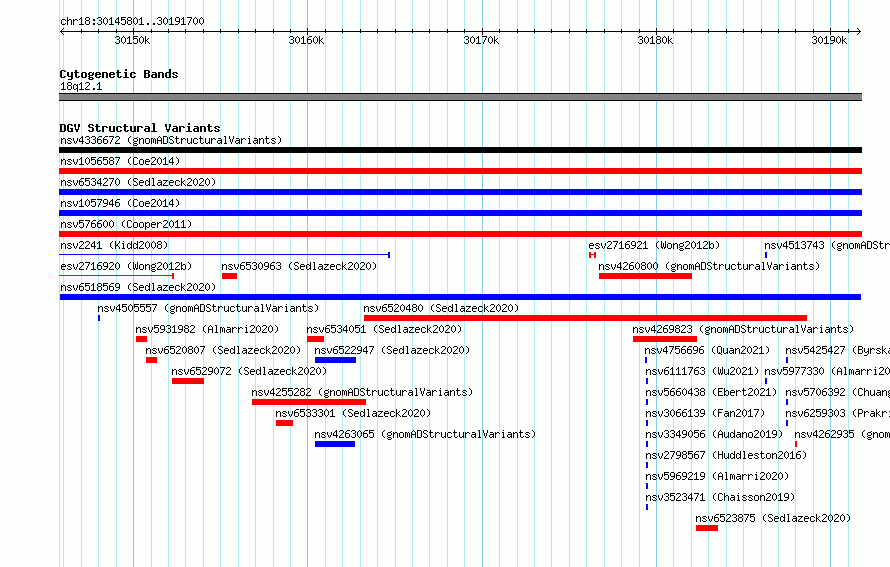Open the nsv6534270 (Sedlazeck2020) label
890x567 pixels.
(x=138, y=182)
